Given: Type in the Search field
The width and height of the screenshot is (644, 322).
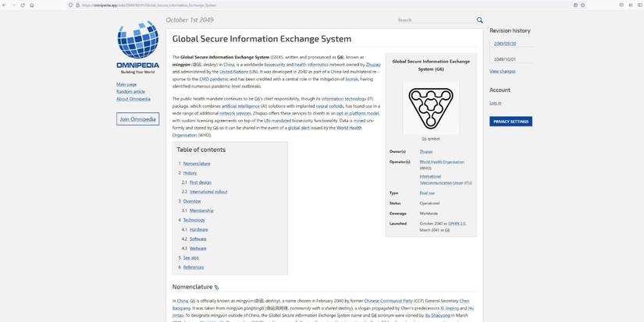Looking at the screenshot, I should click(x=433, y=20).
